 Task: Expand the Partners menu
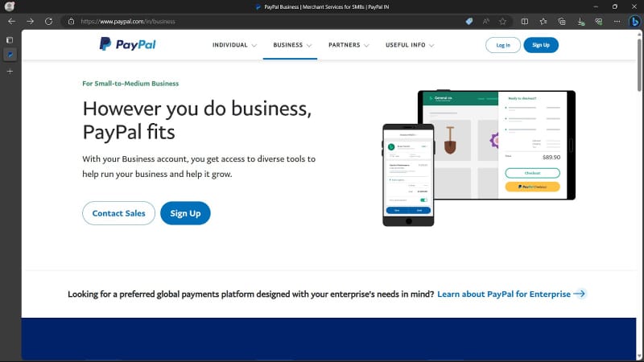pos(349,45)
